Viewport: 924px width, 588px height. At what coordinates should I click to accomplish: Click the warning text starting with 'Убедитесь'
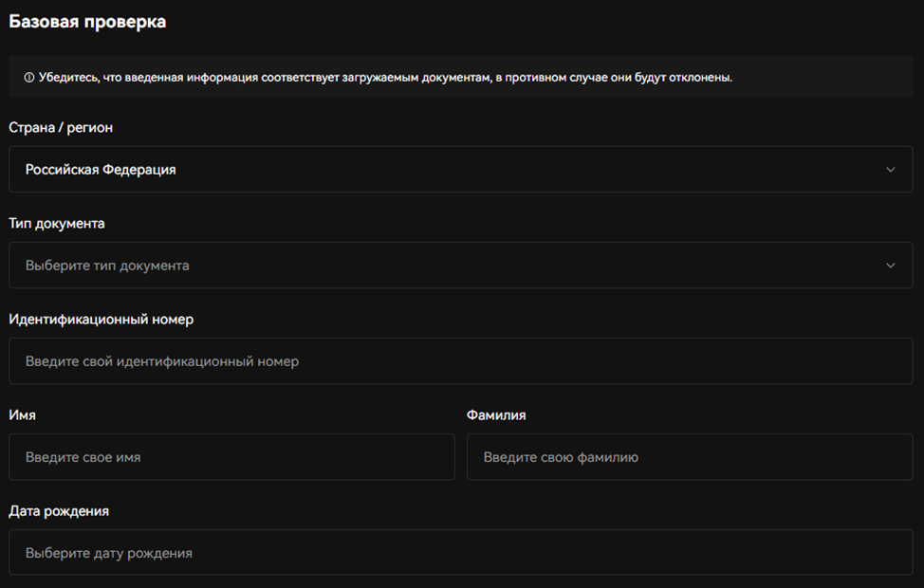coord(385,78)
